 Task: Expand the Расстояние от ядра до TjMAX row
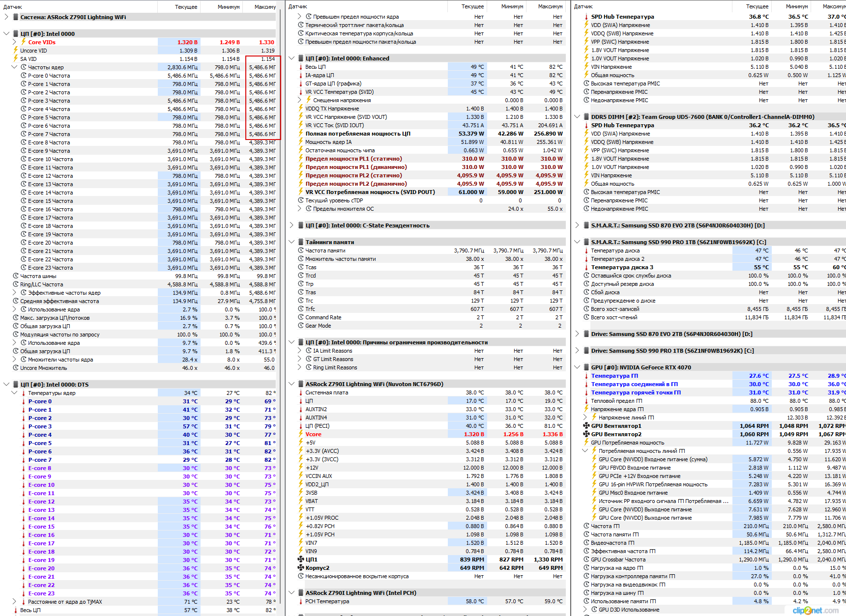click(14, 601)
